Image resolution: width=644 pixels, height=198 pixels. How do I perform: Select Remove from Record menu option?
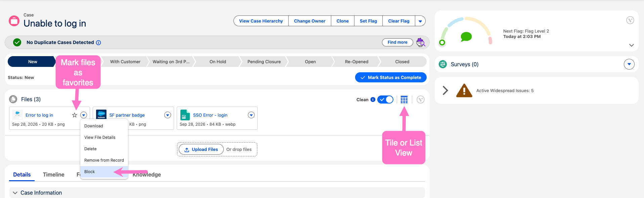click(104, 160)
